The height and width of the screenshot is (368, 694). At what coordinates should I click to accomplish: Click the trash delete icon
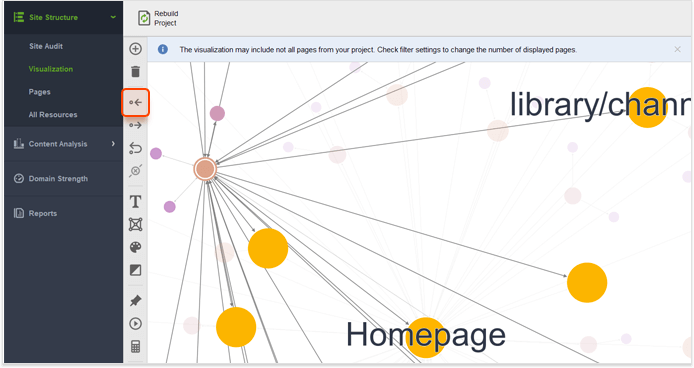coord(135,71)
